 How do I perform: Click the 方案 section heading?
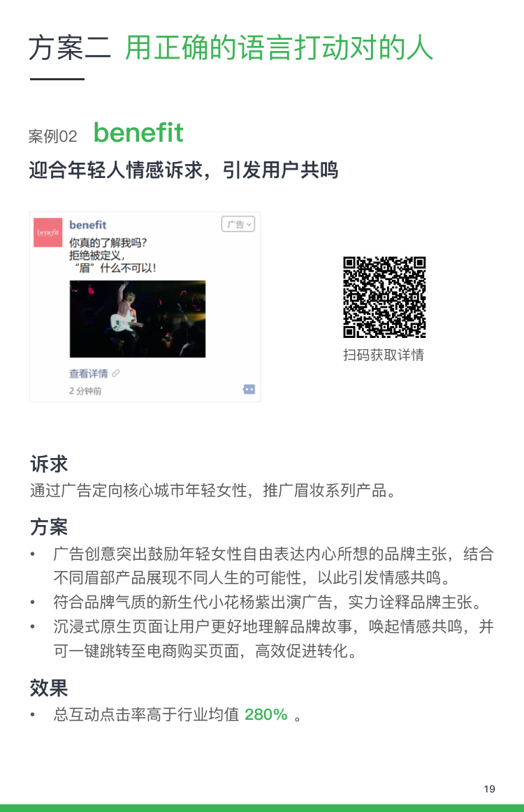[49, 527]
